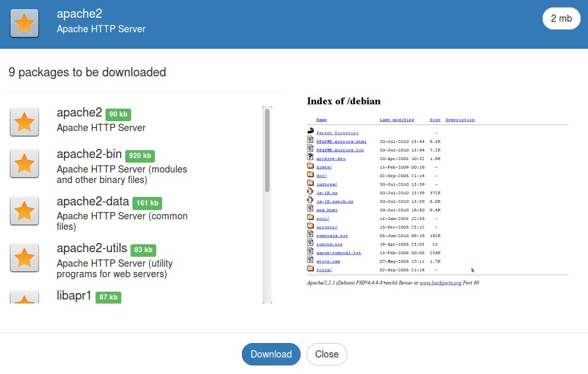The height and width of the screenshot is (374, 588).
Task: Click the apache2 title in blue header
Action: tap(80, 13)
